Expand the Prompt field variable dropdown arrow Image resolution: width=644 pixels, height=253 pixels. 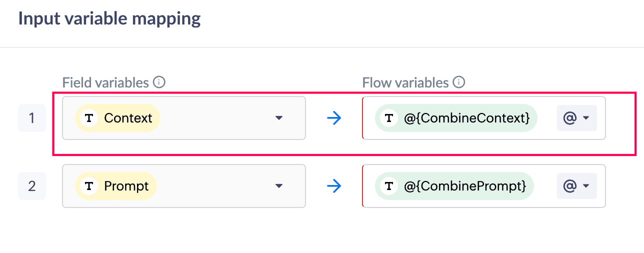pyautogui.click(x=279, y=186)
